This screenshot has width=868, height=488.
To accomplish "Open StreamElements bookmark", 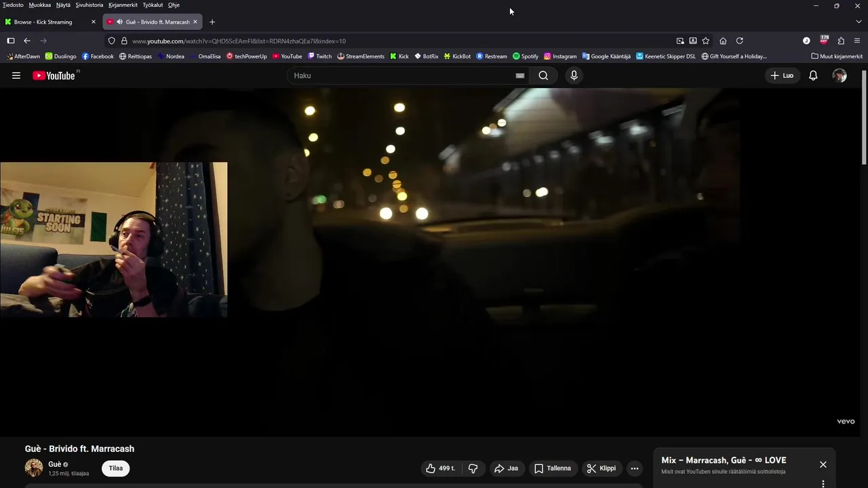I will 361,56.
